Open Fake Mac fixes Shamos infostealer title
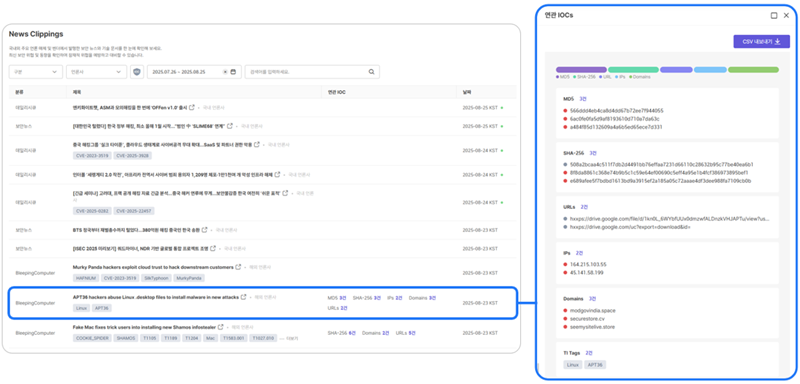Viewport: 800px width, 384px height. point(144,327)
